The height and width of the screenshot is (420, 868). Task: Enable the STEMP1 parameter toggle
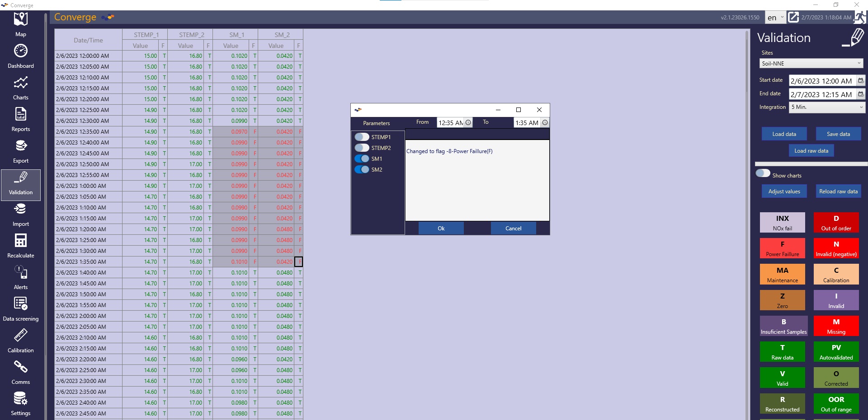(362, 137)
